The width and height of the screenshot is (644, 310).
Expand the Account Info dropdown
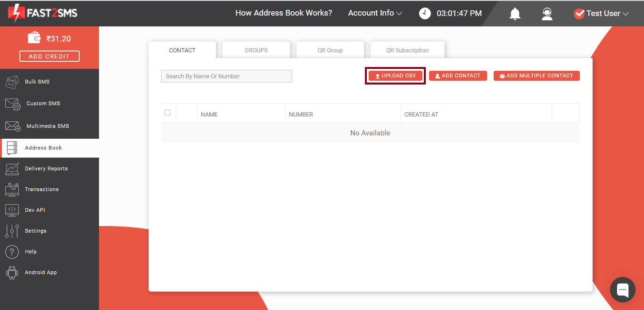coord(375,13)
